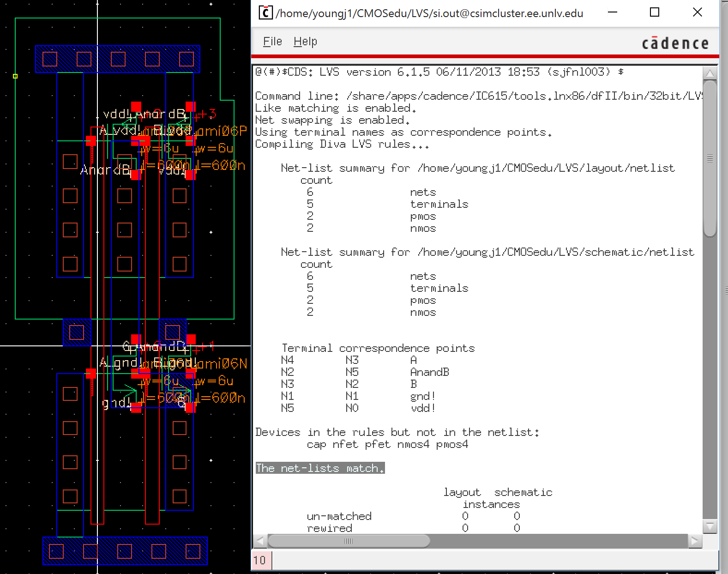Click the highlighted 'The net-lists match.' text
Screen dimensions: 728x574
(x=320, y=468)
